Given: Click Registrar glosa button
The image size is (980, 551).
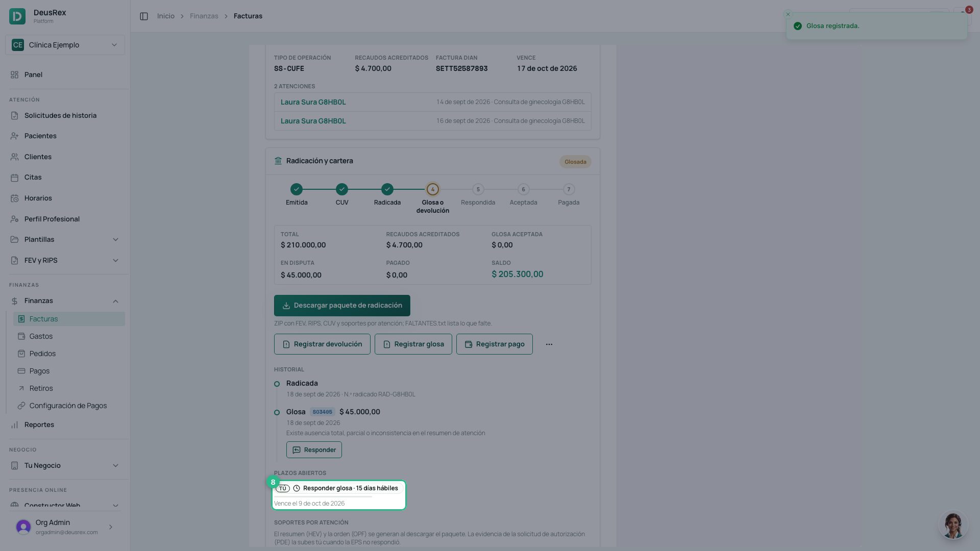Looking at the screenshot, I should click(x=413, y=344).
